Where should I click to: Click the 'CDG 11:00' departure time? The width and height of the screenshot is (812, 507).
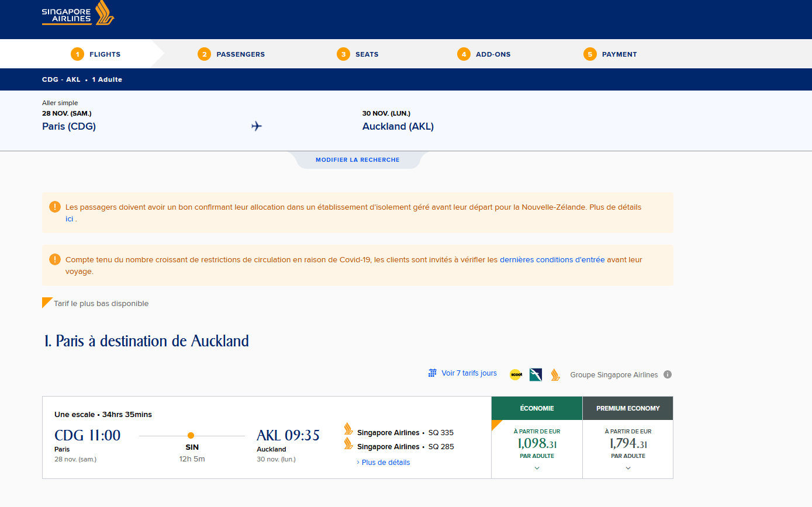87,436
